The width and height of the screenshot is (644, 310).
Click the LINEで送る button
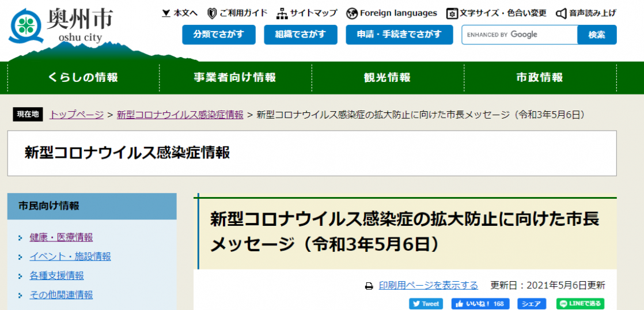(x=581, y=304)
